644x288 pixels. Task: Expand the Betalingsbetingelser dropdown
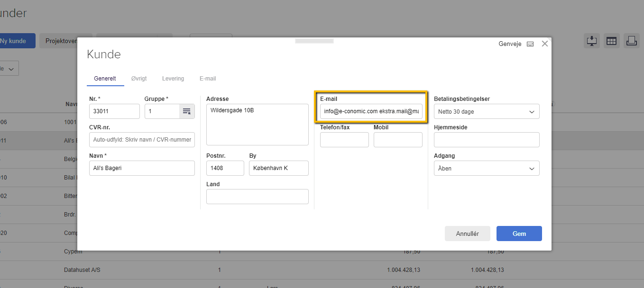[x=486, y=112]
